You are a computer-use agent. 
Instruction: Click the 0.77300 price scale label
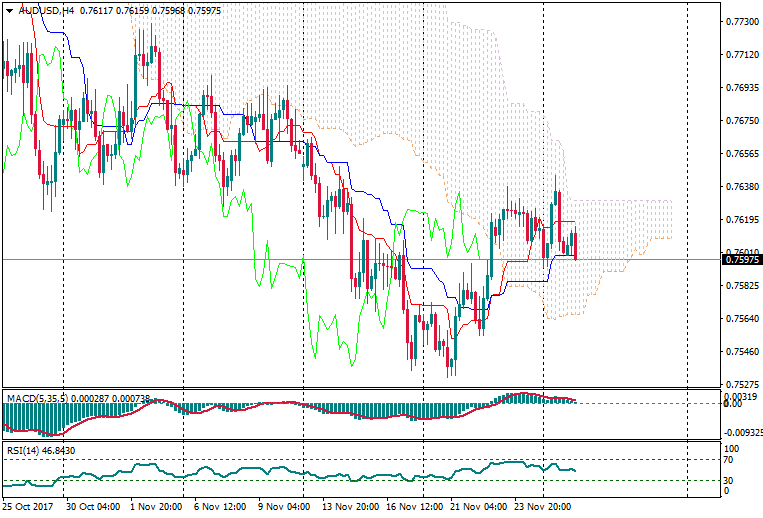coord(740,21)
